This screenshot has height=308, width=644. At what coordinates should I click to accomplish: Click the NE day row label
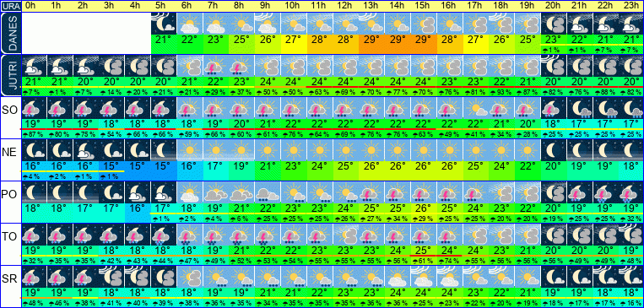point(10,153)
